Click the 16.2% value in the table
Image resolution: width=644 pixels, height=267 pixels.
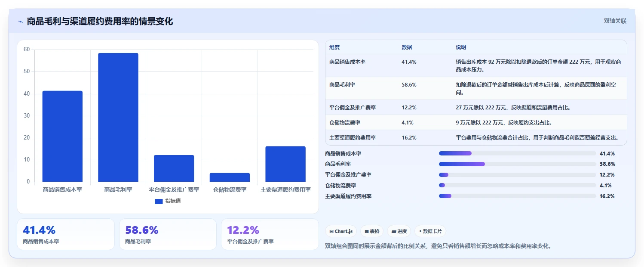tap(409, 137)
